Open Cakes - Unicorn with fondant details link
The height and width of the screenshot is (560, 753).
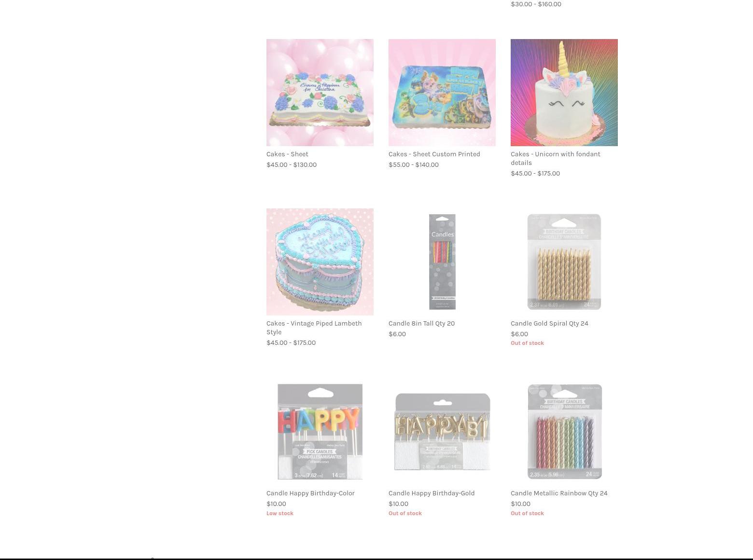tap(555, 158)
